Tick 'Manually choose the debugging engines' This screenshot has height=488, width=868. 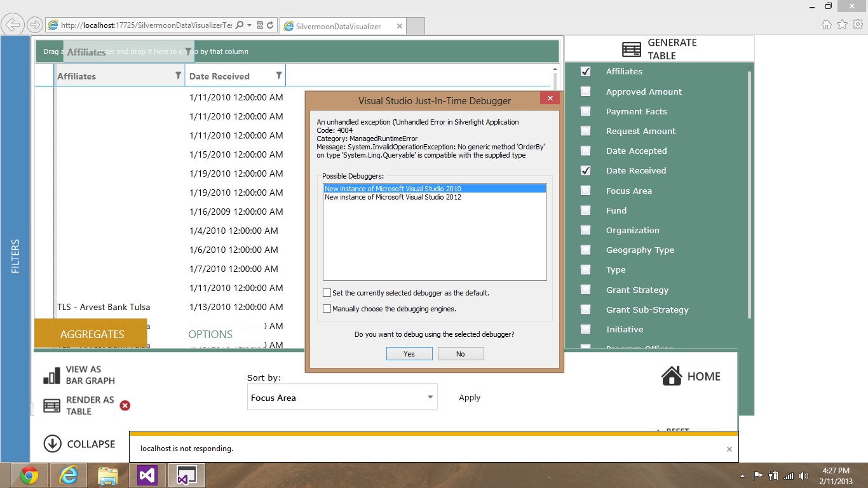pos(327,309)
